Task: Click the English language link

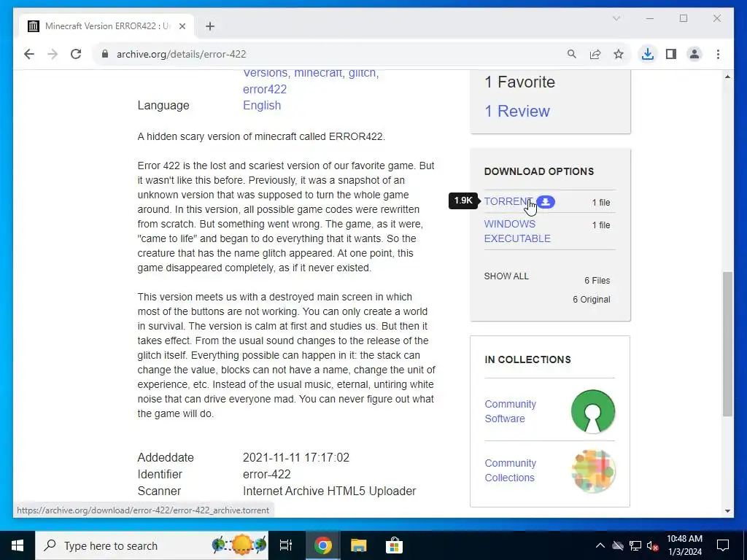Action: click(x=262, y=105)
